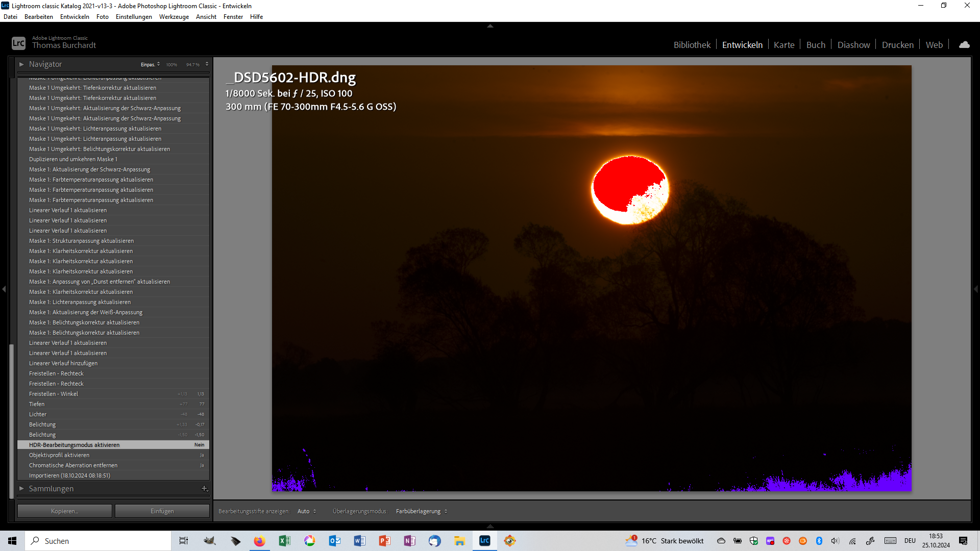Image resolution: width=980 pixels, height=551 pixels.
Task: Open Task View in the taskbar
Action: coord(184,541)
